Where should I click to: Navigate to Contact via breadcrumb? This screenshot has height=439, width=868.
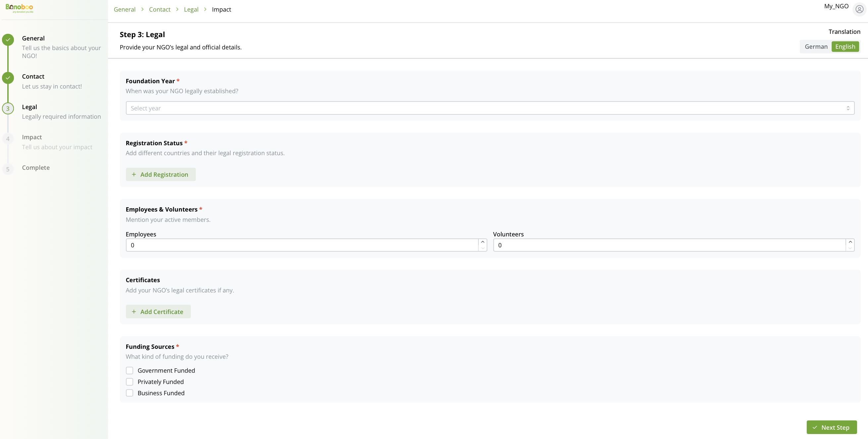[160, 9]
